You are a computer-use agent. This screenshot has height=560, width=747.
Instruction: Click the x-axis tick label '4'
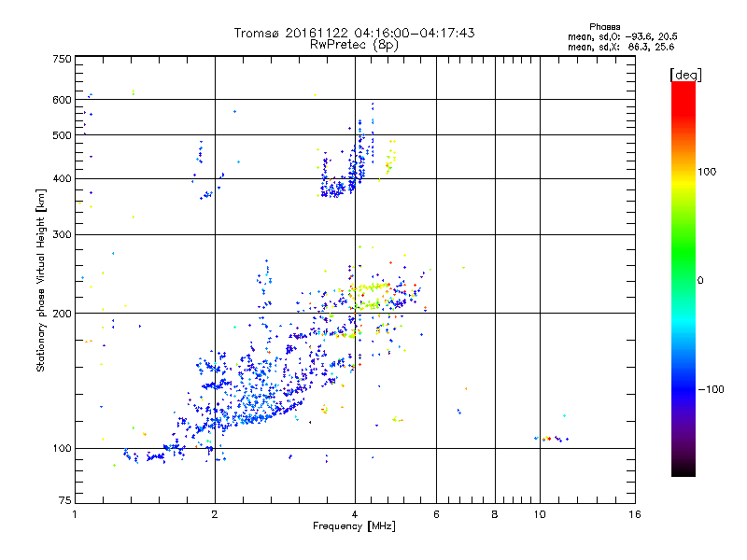tap(355, 514)
